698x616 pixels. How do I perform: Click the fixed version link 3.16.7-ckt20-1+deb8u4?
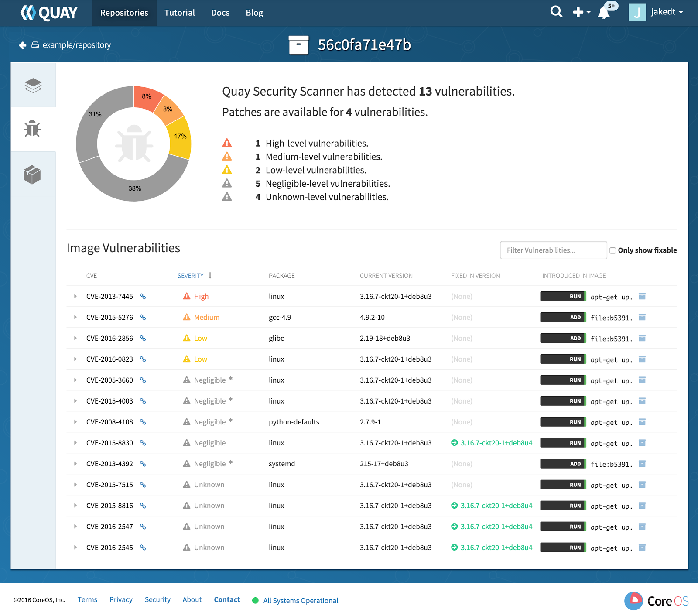[x=496, y=443]
